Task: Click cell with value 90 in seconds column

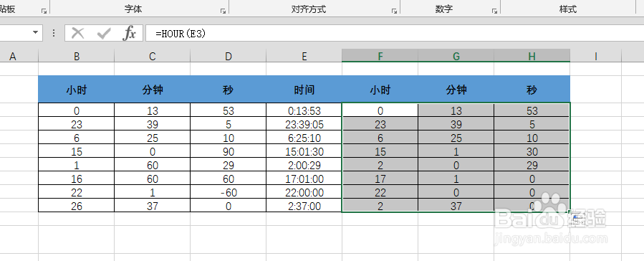Action: (x=229, y=151)
